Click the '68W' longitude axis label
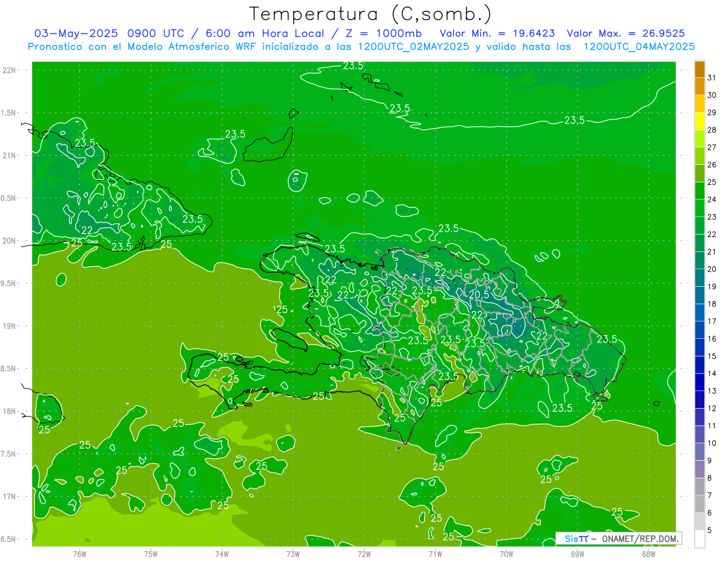728x562 pixels. [x=649, y=554]
